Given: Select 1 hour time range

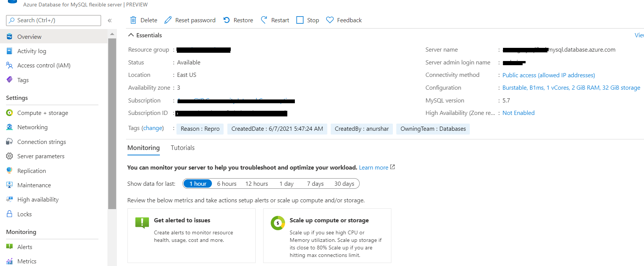Looking at the screenshot, I should pos(198,183).
